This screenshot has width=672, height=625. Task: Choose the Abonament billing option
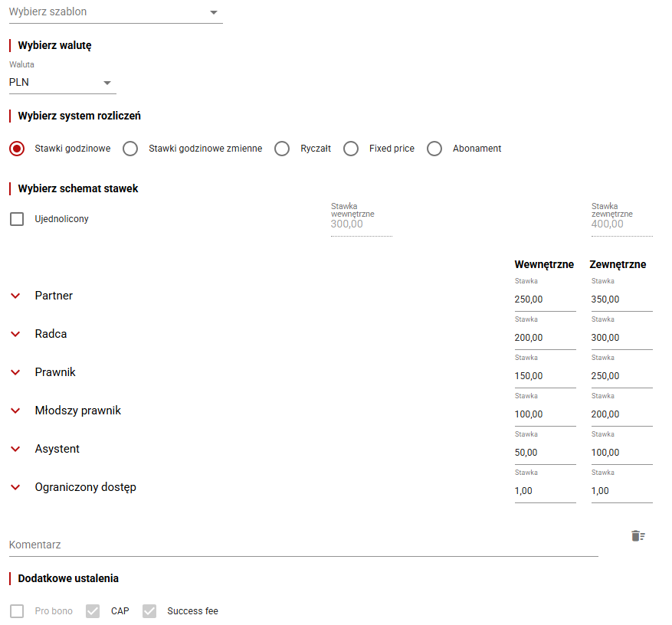pyautogui.click(x=434, y=149)
